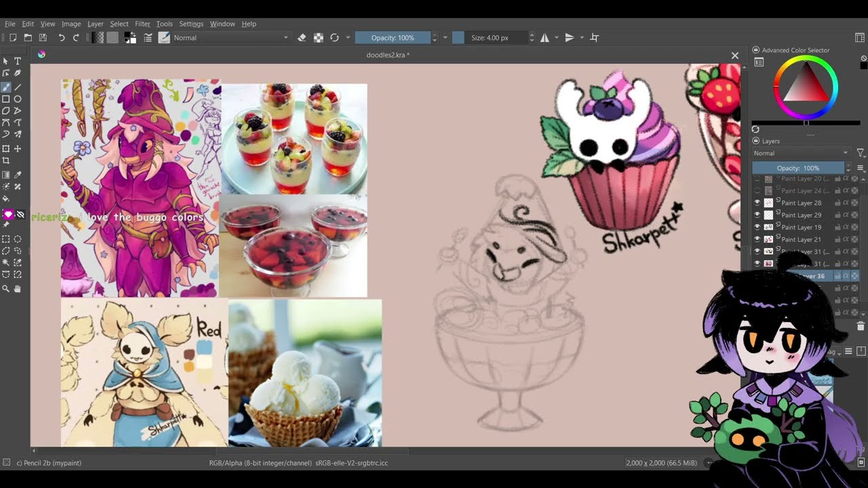Undo the last action

pos(61,38)
